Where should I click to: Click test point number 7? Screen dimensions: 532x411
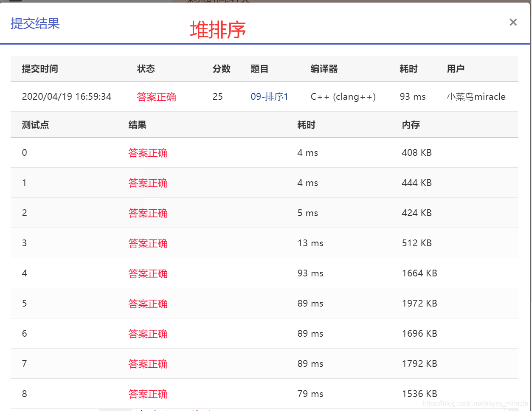pos(24,364)
